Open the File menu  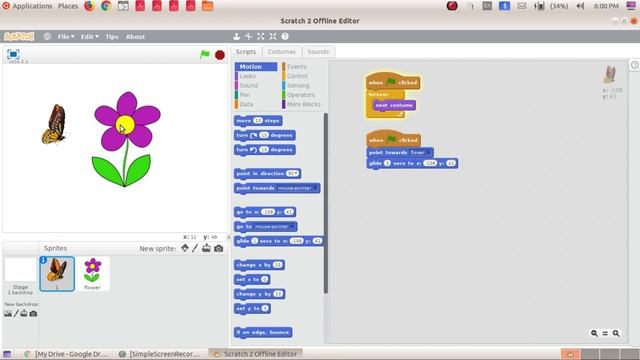(65, 36)
